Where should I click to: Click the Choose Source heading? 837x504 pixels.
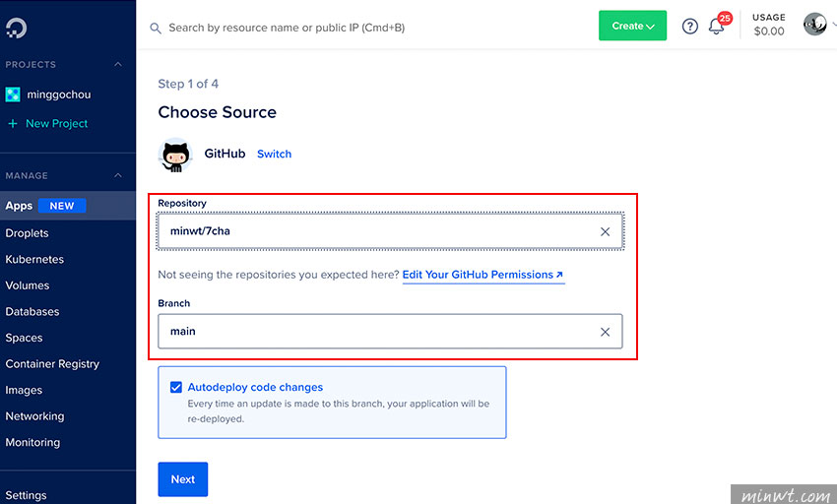218,112
